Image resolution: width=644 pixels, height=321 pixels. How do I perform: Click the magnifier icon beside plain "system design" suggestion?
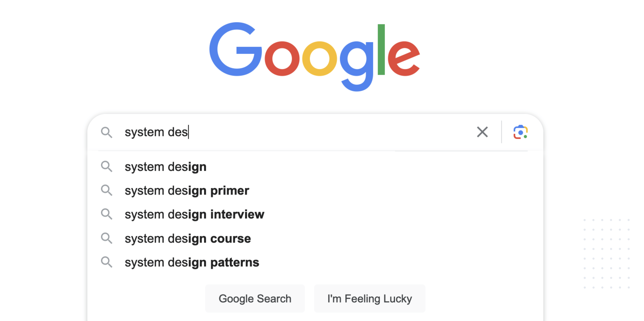click(x=107, y=167)
